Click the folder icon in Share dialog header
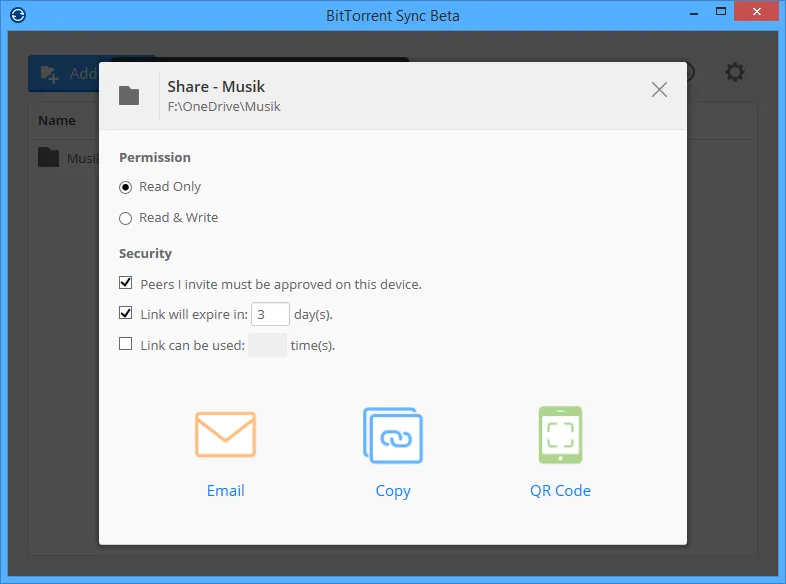The width and height of the screenshot is (786, 584). (x=129, y=95)
